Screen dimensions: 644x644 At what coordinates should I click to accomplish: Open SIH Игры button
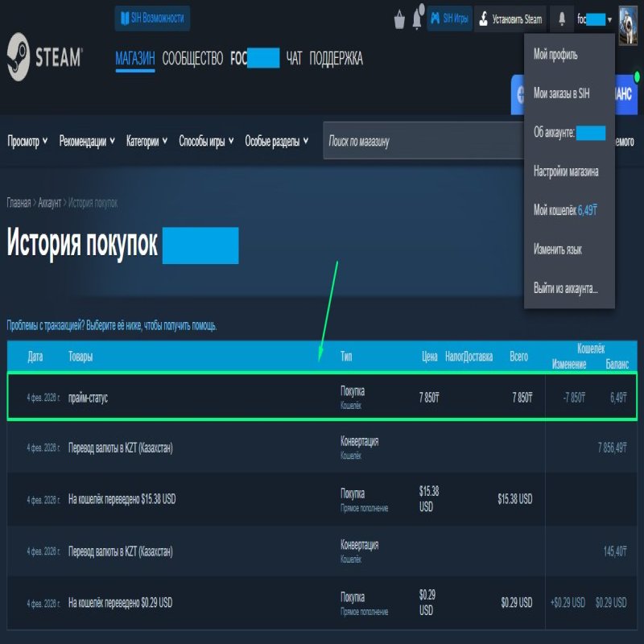448,18
